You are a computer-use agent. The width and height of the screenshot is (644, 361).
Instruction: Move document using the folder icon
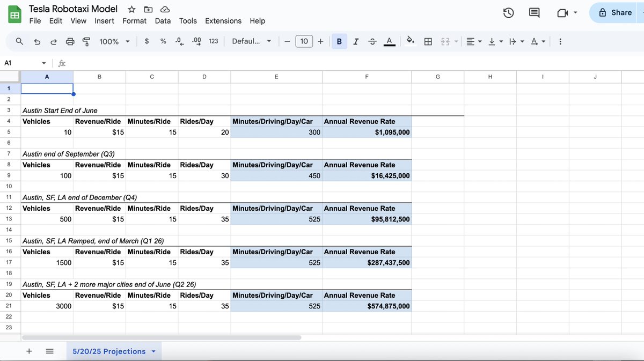click(x=148, y=9)
